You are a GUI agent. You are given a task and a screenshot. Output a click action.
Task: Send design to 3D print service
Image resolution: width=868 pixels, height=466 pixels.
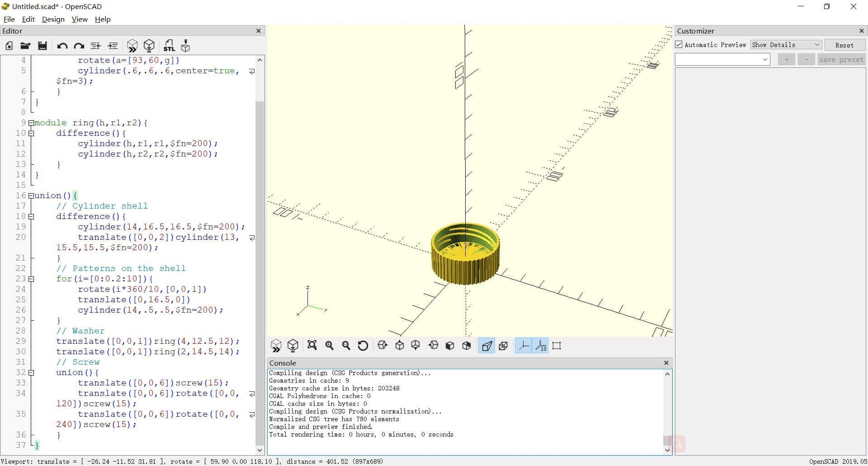tap(185, 46)
